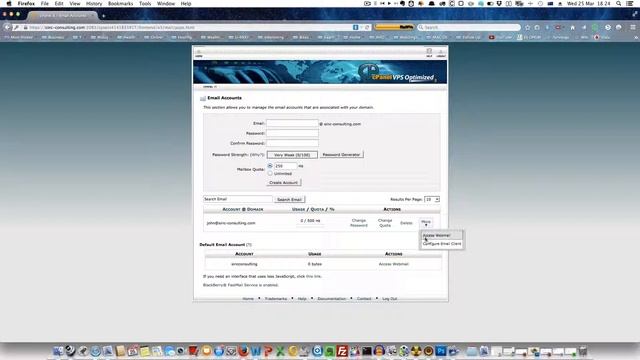640x360 pixels.
Task: Open the Photoshop icon in the Dock
Action: [440, 351]
